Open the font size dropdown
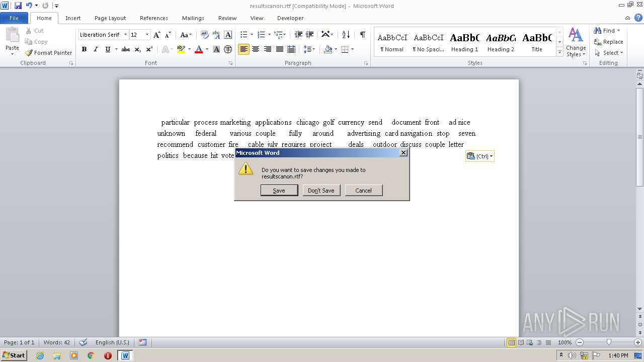Viewport: 644px width, 362px height. [x=147, y=35]
